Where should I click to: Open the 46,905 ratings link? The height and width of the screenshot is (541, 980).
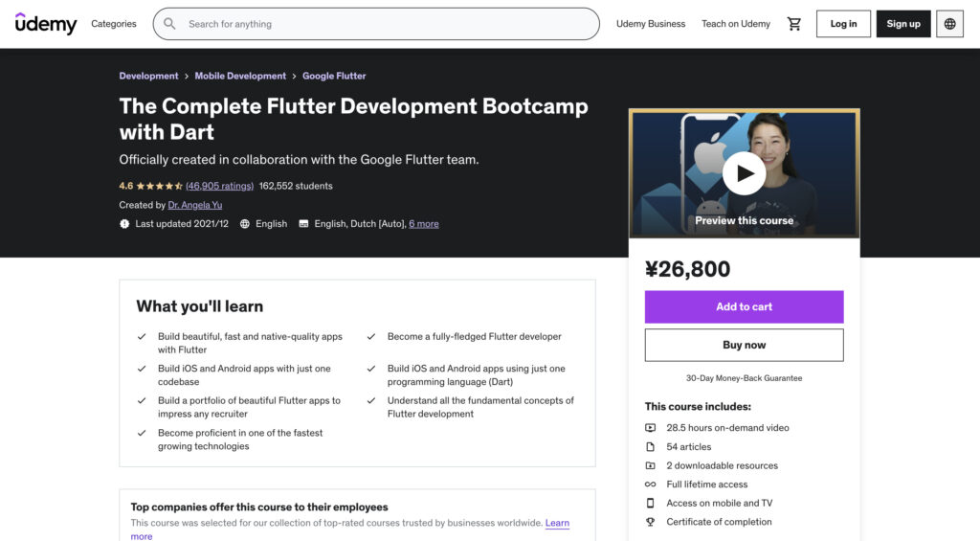[219, 186]
